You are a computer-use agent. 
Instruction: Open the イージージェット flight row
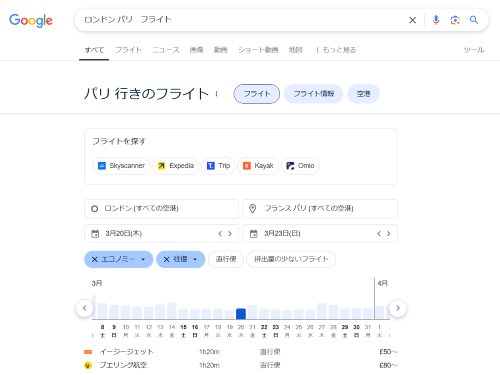pos(241,352)
